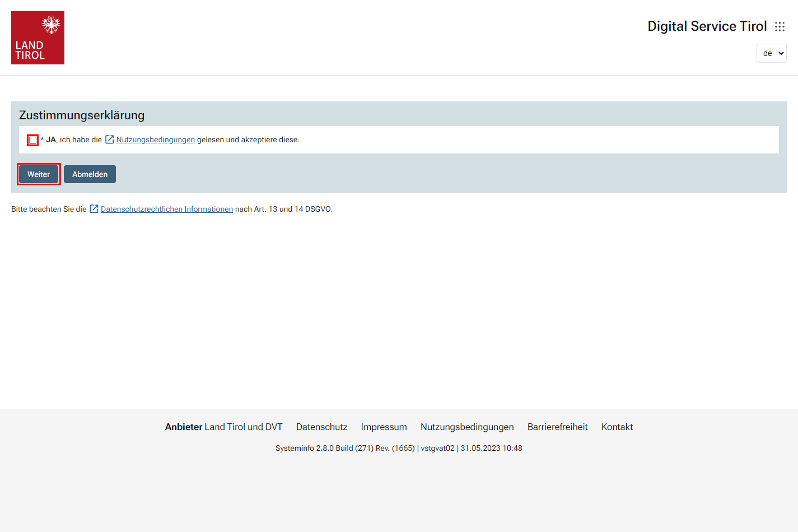798x532 pixels.
Task: Open the Datenschutzrechtlichen Informationen link
Action: coord(166,209)
